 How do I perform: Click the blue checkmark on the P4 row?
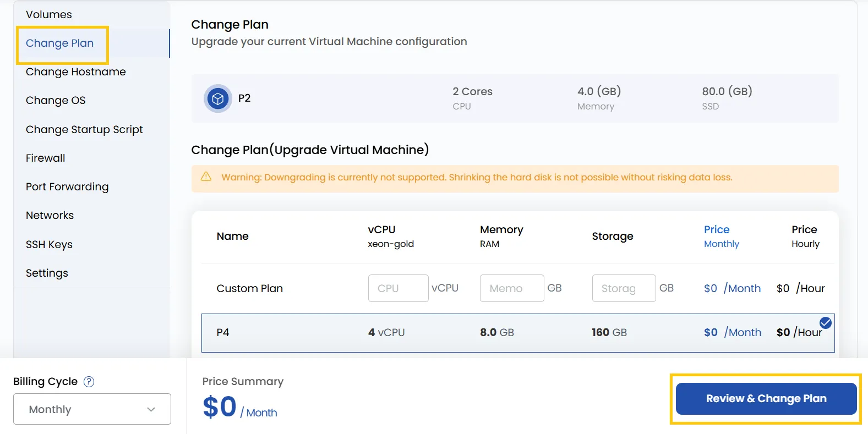click(826, 323)
